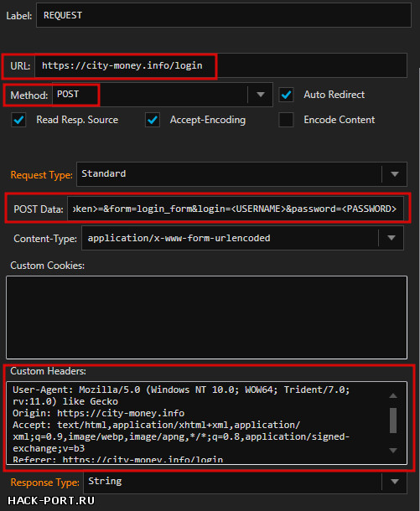This screenshot has width=420, height=511.
Task: Open the Method dropdown arrow
Action: pyautogui.click(x=260, y=95)
